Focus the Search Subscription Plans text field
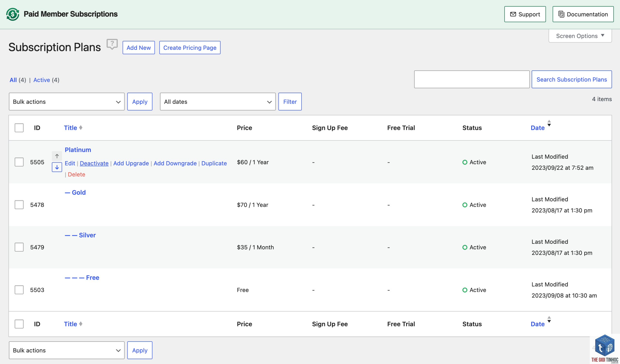The width and height of the screenshot is (620, 364). (472, 79)
